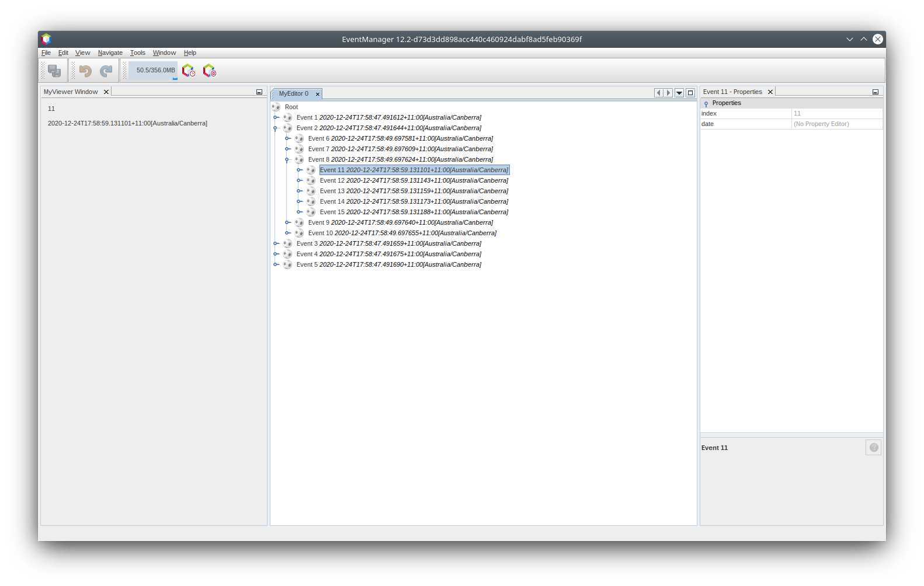Expand the Event 3 tree node
The height and width of the screenshot is (586, 924).
(276, 243)
